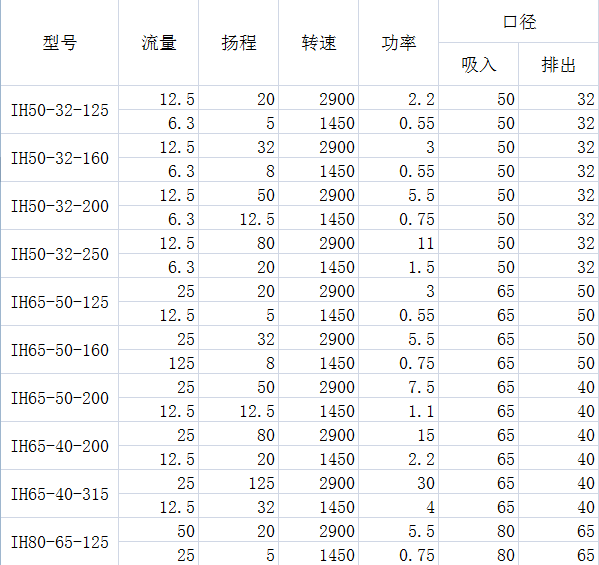Select the IH65-40-200 model cell
Image resolution: width=599 pixels, height=565 pixels.
[60, 446]
